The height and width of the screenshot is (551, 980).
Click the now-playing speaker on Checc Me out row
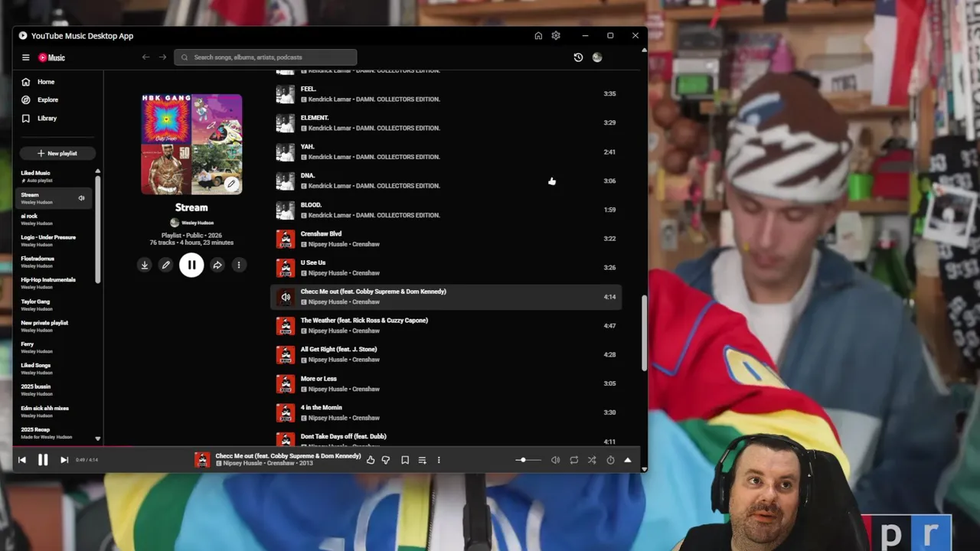[x=286, y=297]
